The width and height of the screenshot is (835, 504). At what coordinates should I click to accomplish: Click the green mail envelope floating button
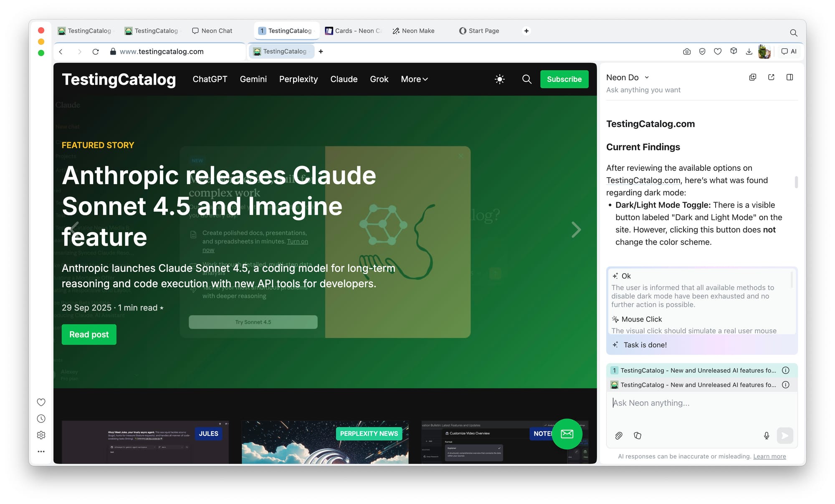point(567,434)
